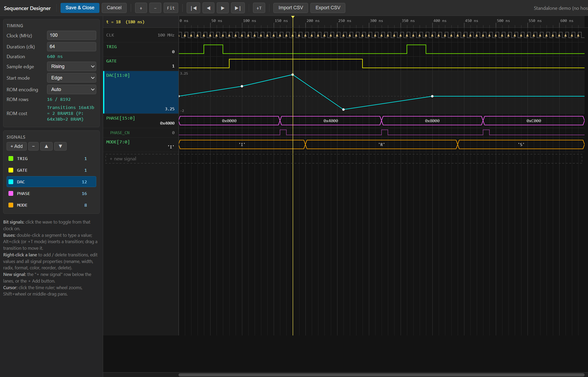Screen dimensions: 588x377
Task: Click Export CSV
Action: coord(328,8)
